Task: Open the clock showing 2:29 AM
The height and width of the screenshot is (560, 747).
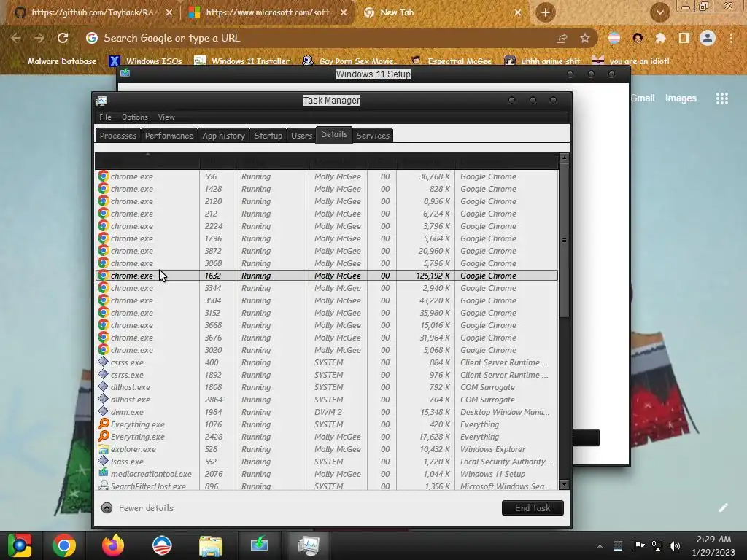Action: pyautogui.click(x=713, y=545)
